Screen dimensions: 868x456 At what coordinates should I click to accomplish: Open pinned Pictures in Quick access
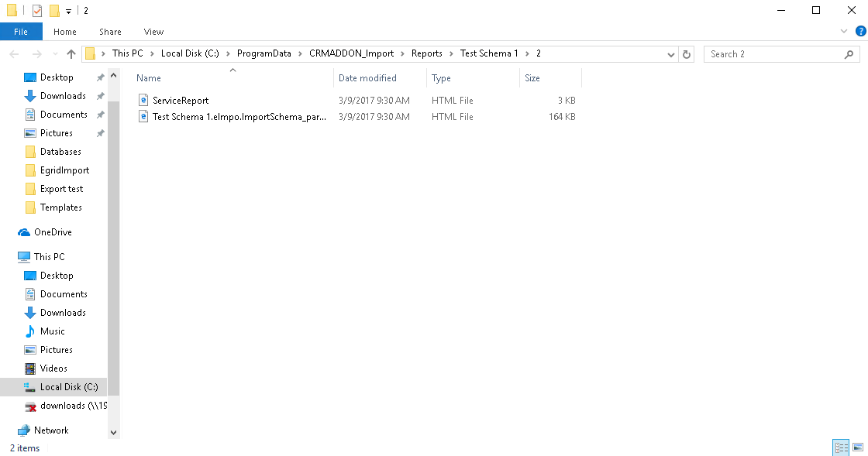tap(56, 132)
